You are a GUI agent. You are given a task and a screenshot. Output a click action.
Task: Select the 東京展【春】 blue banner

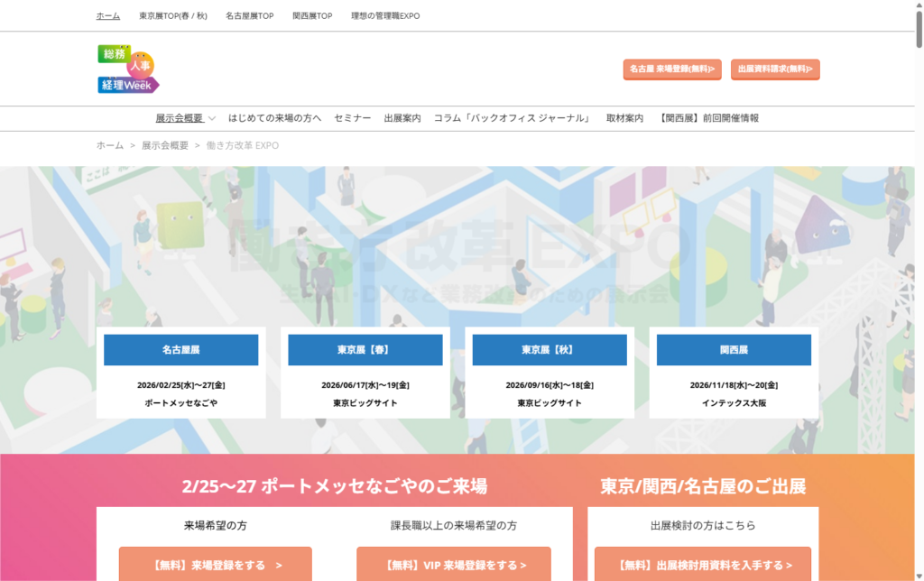pyautogui.click(x=365, y=350)
